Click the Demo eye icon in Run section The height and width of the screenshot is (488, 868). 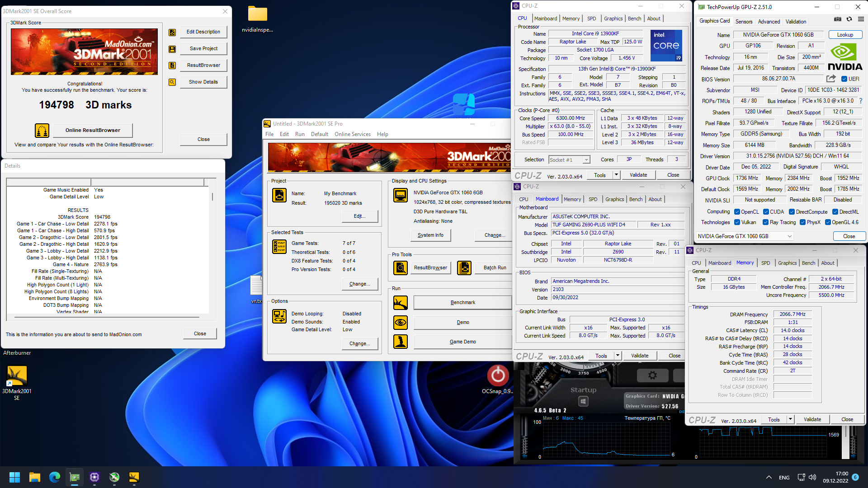[x=401, y=323]
